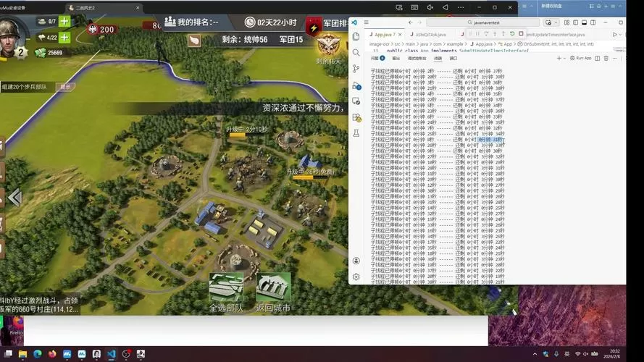This screenshot has width=644, height=362.
Task: Go back in VS Code navigation history
Action: 410,22
